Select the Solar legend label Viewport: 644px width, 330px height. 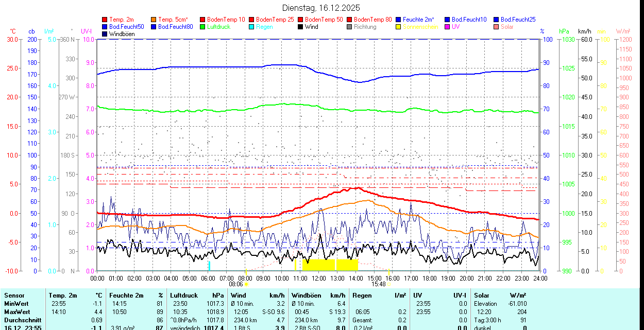[x=507, y=27]
